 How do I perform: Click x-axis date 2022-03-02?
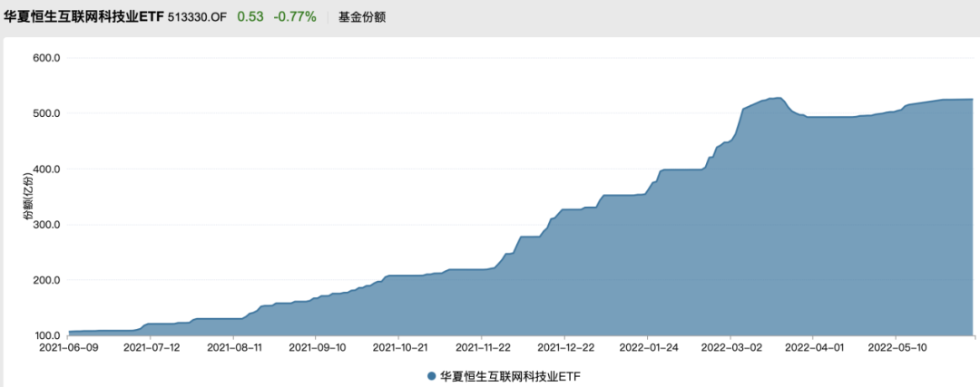click(x=730, y=346)
